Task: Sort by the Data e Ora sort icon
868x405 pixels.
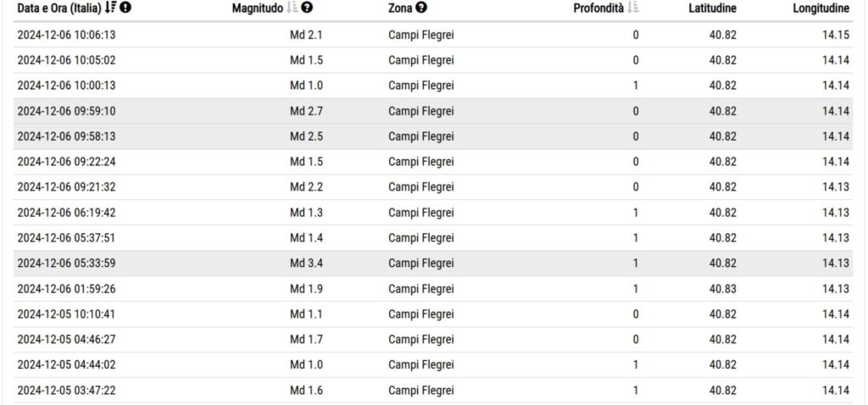Action: (x=110, y=8)
